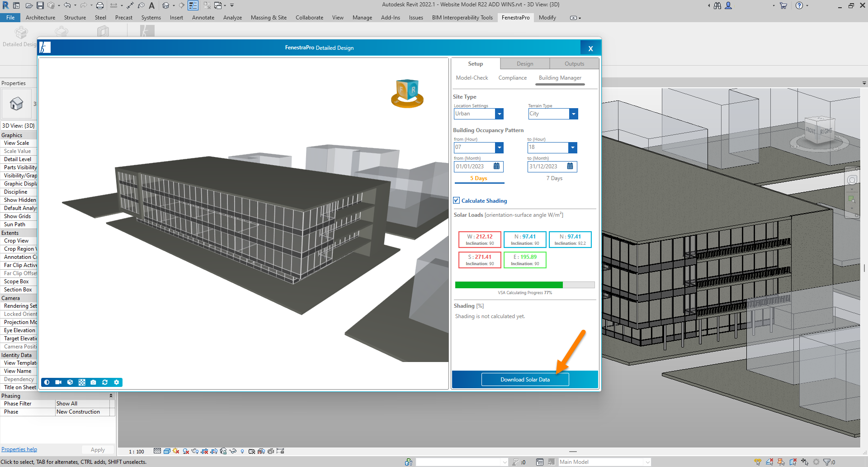Open the 3D View type selector in Properties
The width and height of the screenshot is (868, 467).
point(19,126)
